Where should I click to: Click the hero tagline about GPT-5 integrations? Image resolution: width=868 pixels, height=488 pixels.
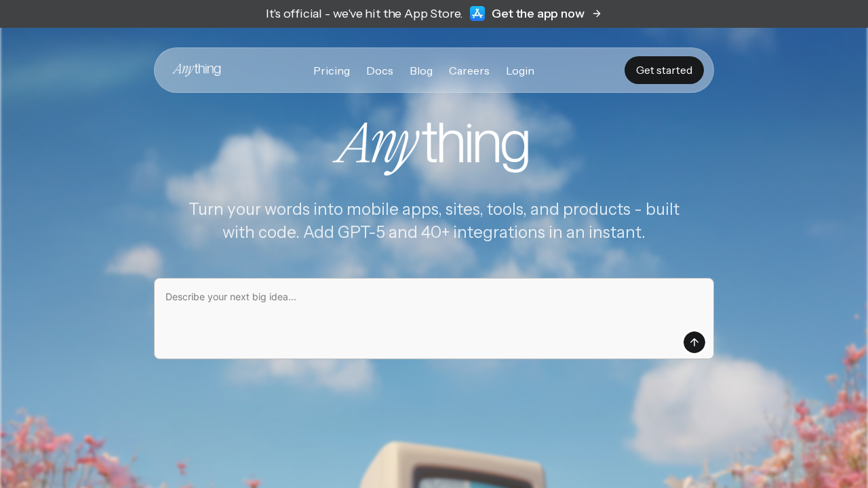pyautogui.click(x=434, y=220)
